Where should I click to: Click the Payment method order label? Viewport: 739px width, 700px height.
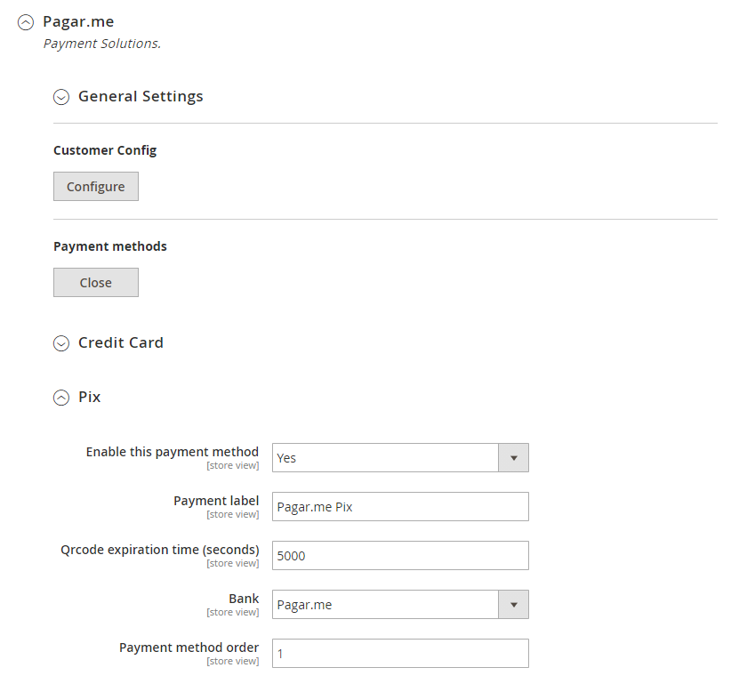click(x=189, y=648)
